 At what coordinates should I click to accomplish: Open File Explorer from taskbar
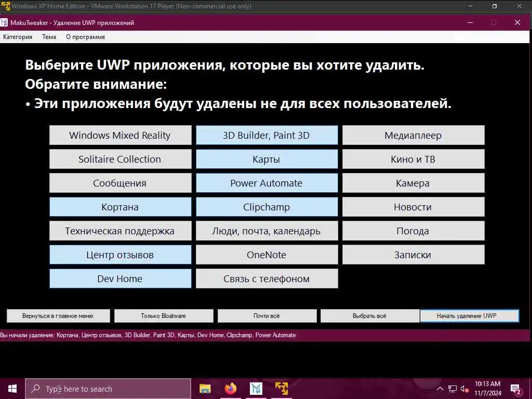(x=205, y=389)
